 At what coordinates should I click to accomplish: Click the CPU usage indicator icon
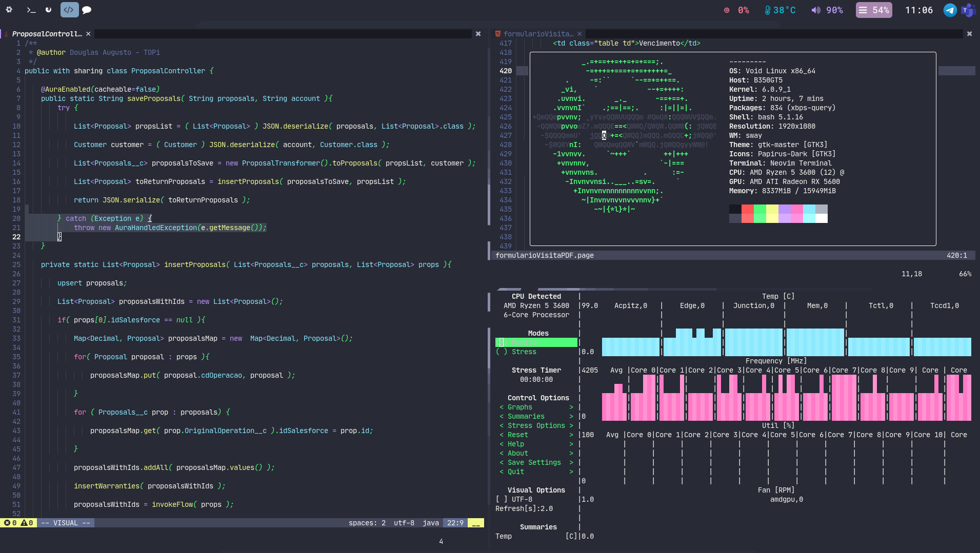tap(727, 10)
